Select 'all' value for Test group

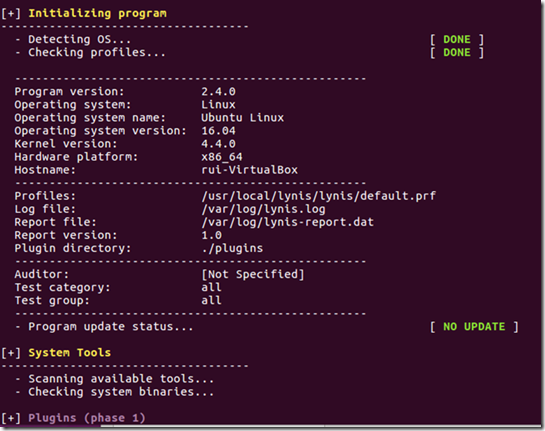pyautogui.click(x=211, y=300)
